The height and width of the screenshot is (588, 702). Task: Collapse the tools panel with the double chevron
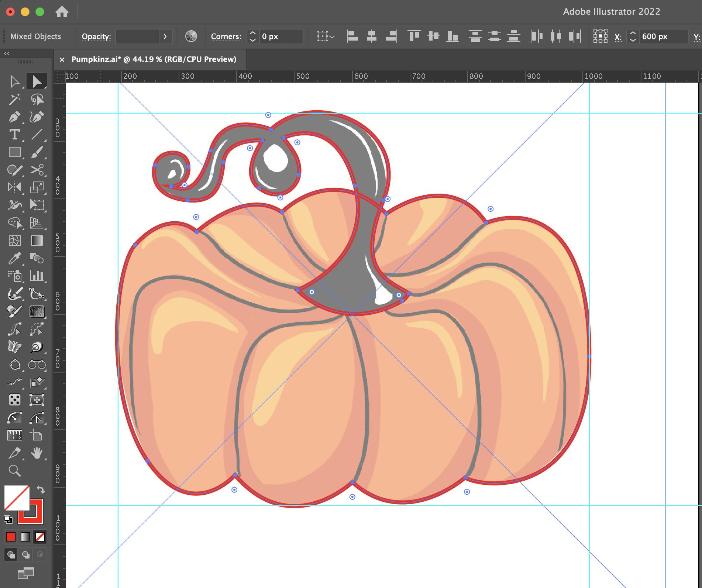[x=7, y=53]
